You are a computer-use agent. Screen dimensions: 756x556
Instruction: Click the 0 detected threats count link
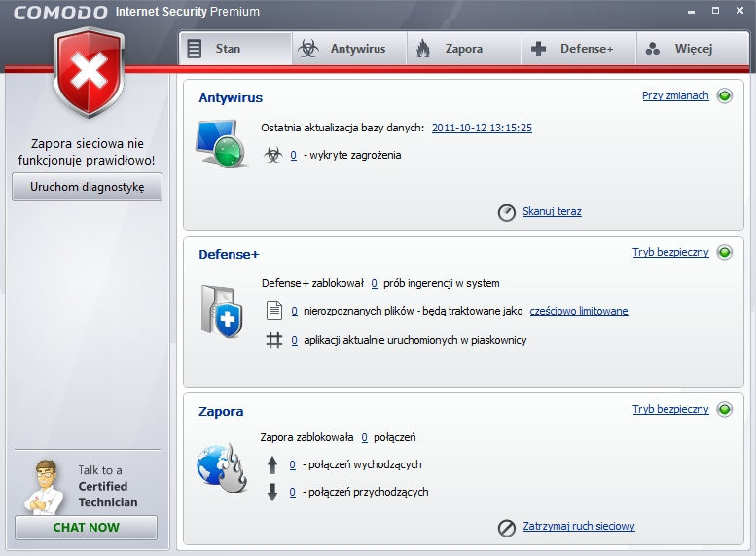pos(293,156)
